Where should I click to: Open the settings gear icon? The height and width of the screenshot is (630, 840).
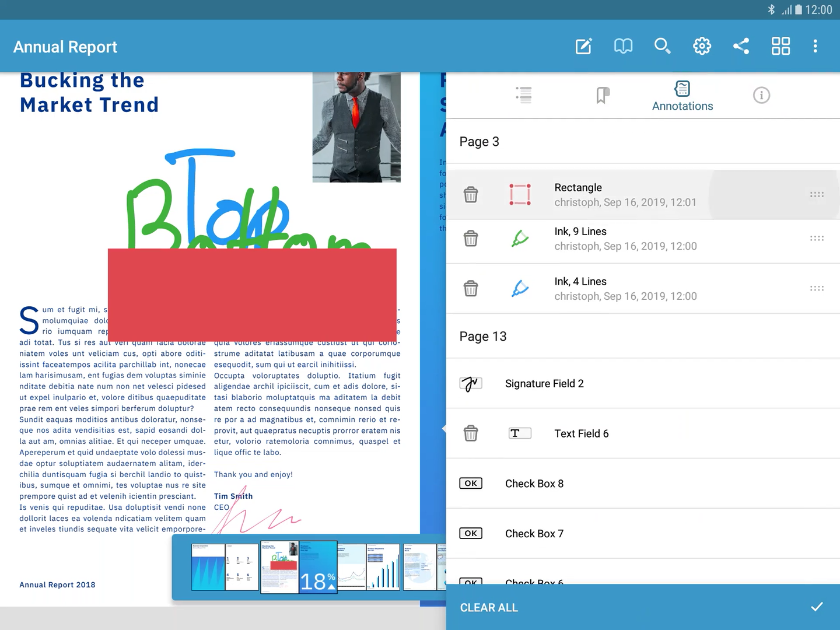(x=702, y=46)
